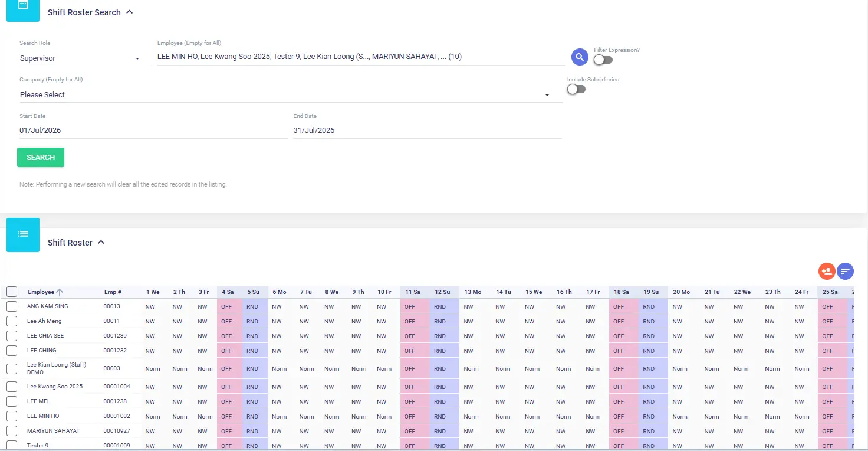Check the select-all header checkbox

pos(12,292)
